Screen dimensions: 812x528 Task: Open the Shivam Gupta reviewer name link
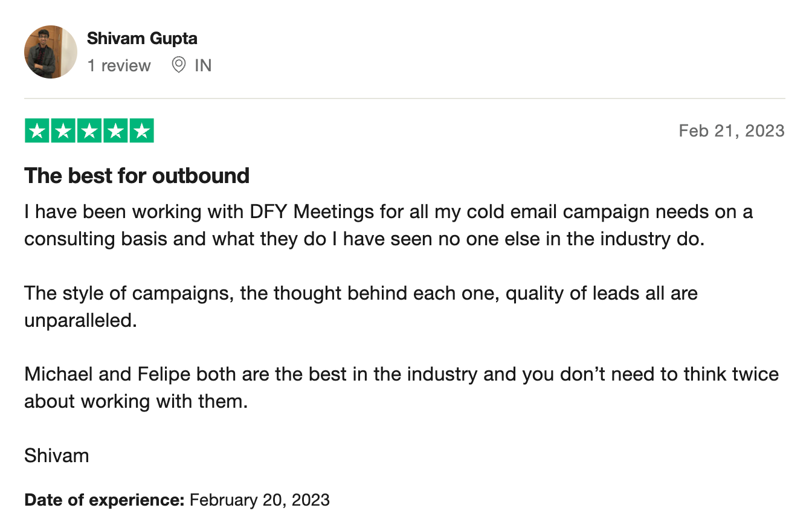[142, 39]
